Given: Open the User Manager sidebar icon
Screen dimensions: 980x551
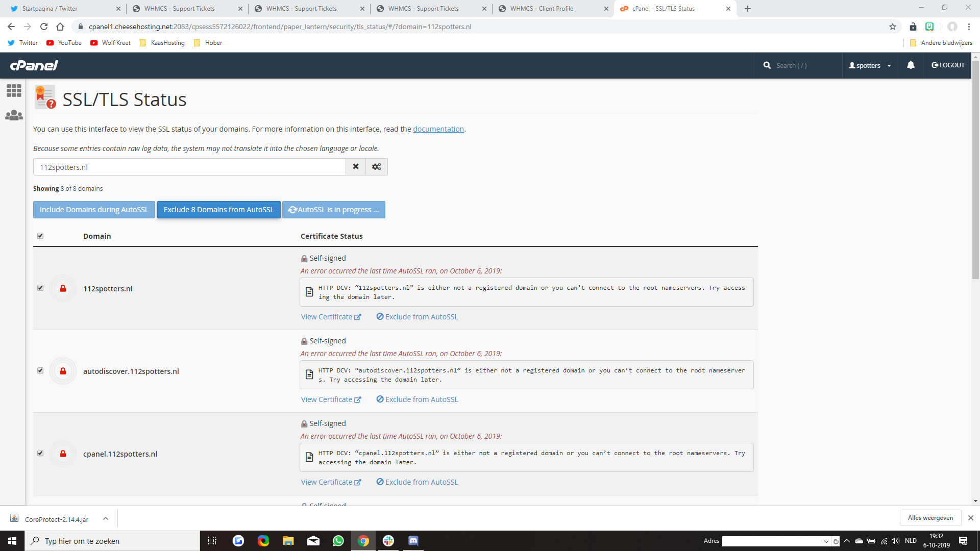Looking at the screenshot, I should 14,116.
